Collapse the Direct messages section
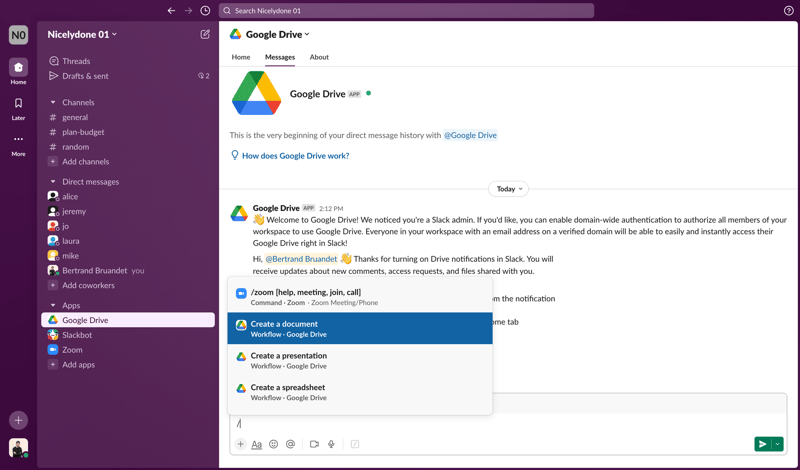This screenshot has height=470, width=800. (53, 182)
